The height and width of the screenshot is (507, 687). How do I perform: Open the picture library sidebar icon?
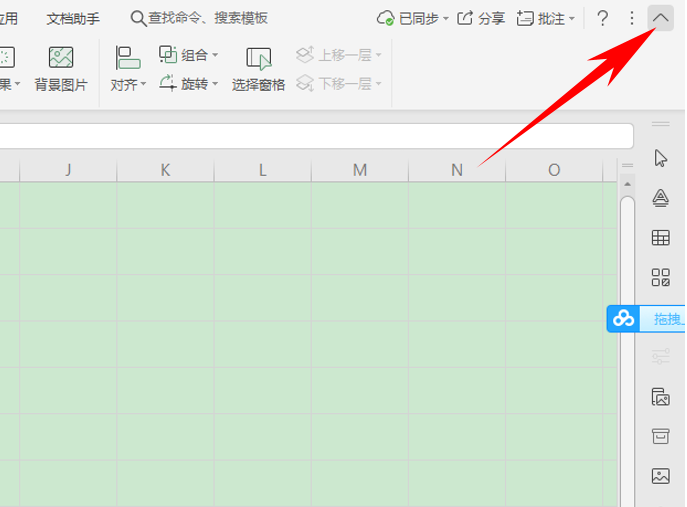coord(660,397)
